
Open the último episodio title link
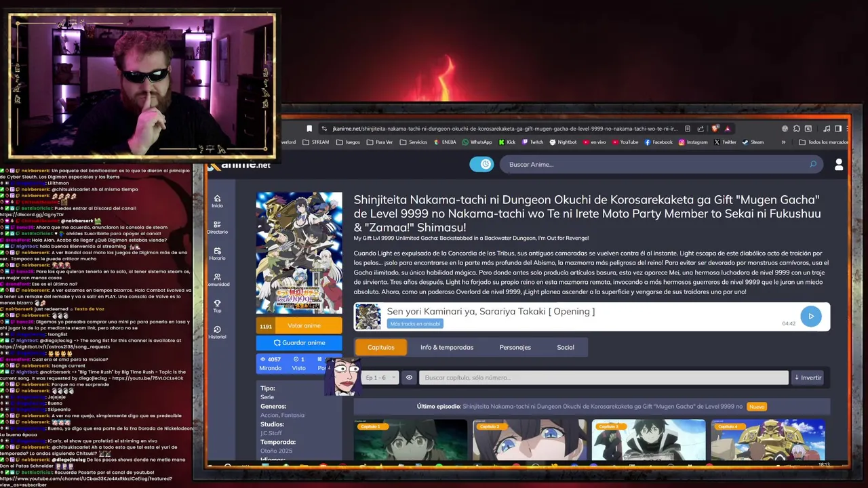point(602,407)
